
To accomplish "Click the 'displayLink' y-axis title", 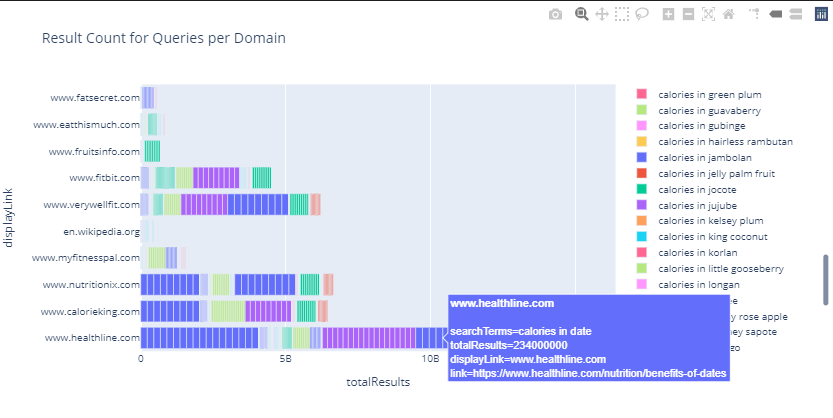I will click(x=8, y=216).
